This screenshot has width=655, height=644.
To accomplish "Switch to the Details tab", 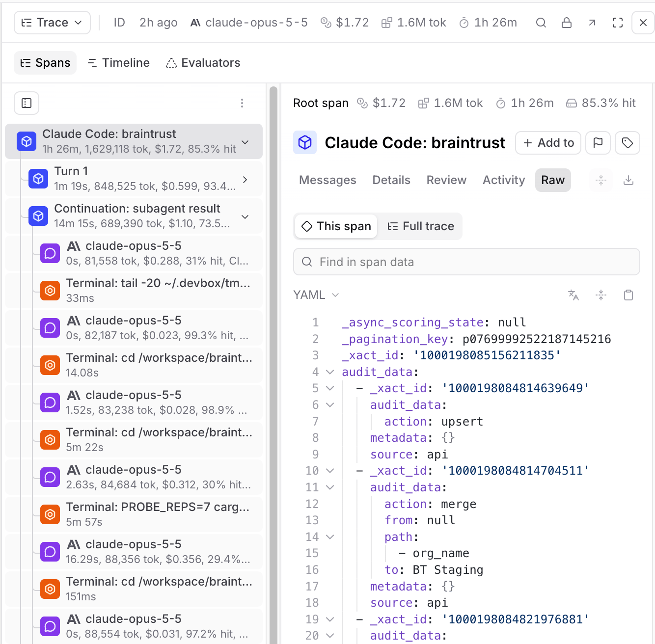I will tap(391, 180).
